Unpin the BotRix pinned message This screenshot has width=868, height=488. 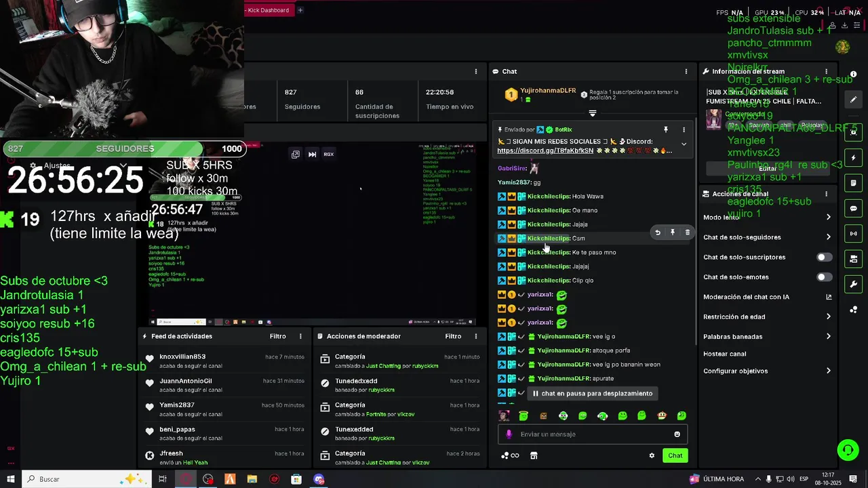tap(665, 129)
